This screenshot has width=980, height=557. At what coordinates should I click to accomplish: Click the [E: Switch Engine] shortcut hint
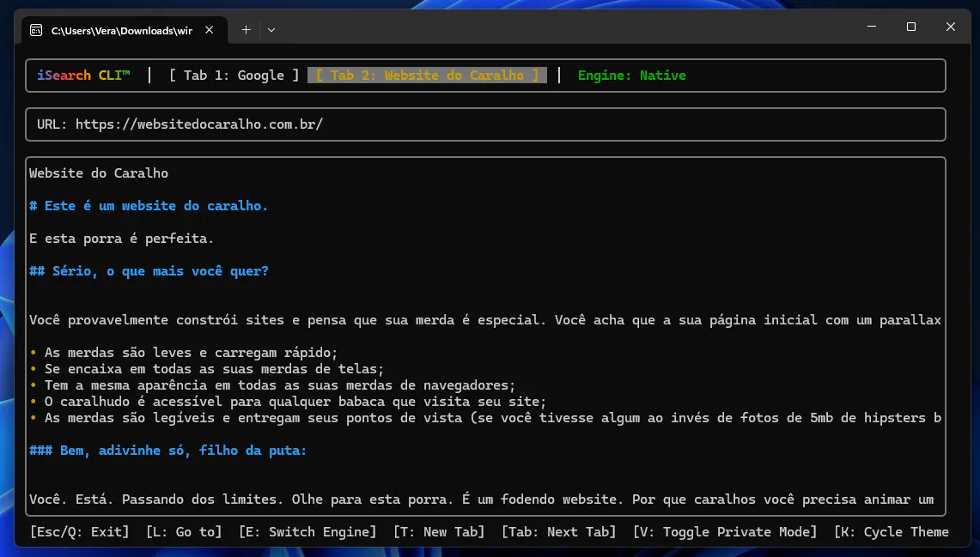(307, 532)
